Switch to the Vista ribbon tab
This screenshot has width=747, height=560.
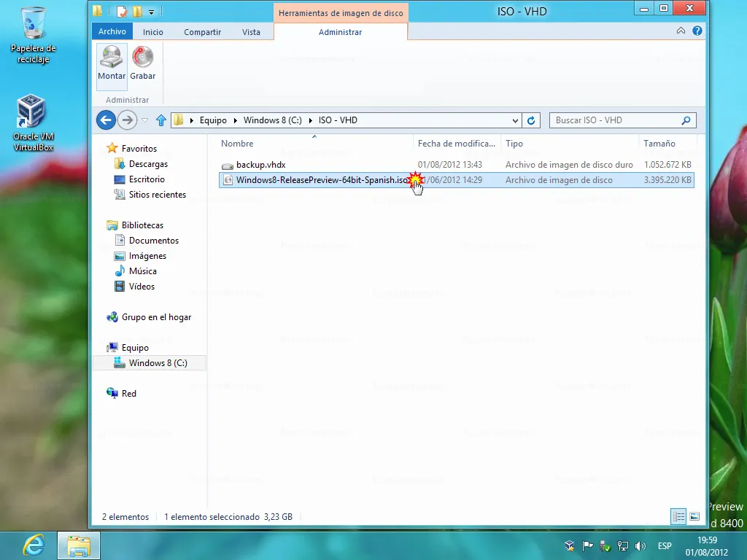(x=251, y=32)
